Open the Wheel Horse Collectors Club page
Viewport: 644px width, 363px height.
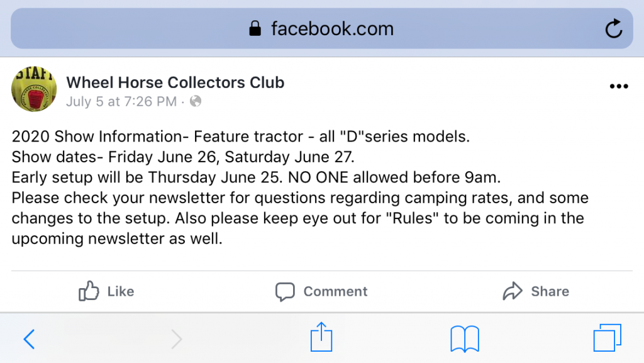(x=175, y=82)
